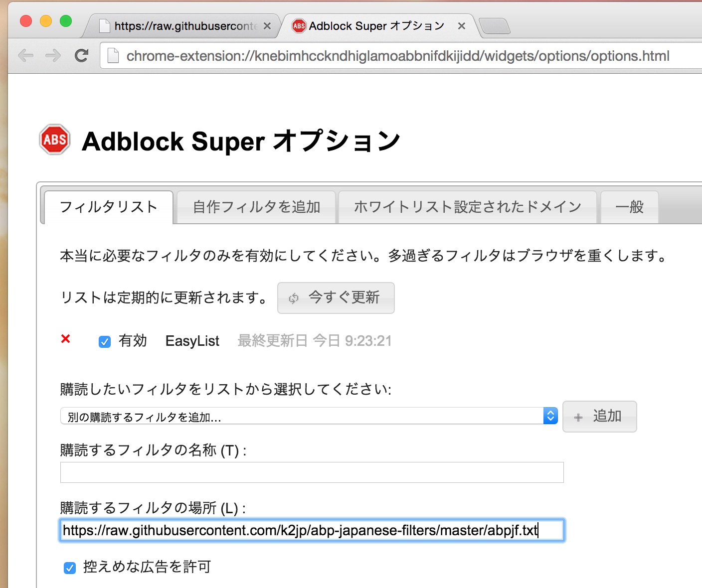Click the ABS favicon on browser tab
This screenshot has width=702, height=588.
pos(299,26)
